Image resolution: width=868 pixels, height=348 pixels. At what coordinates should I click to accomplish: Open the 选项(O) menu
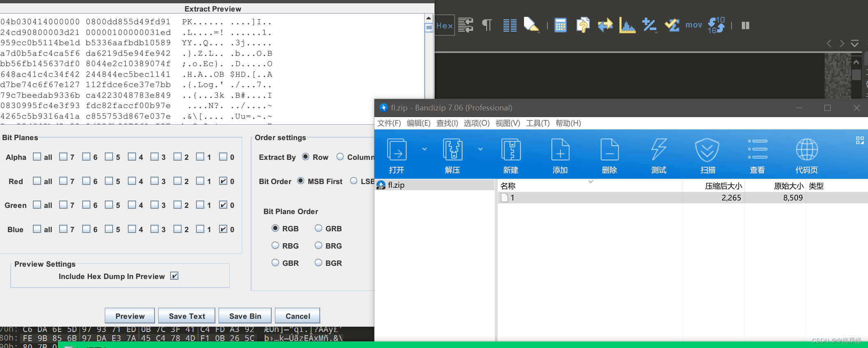[477, 123]
